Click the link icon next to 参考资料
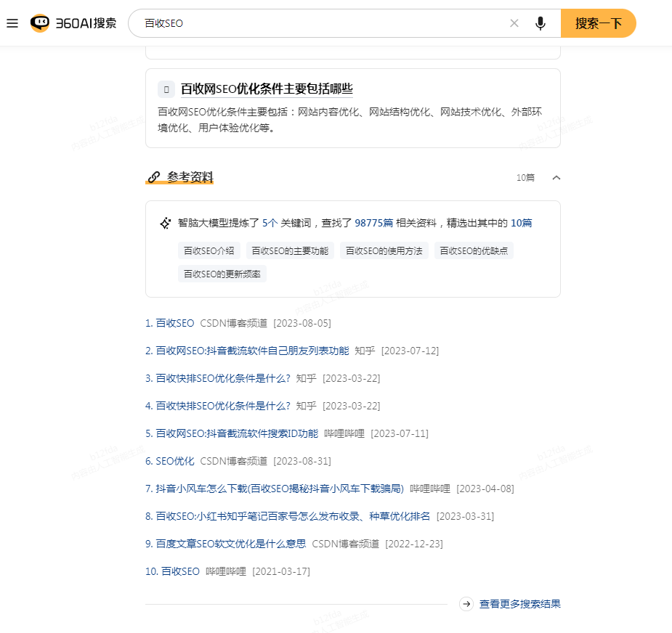Viewport: 672px width, 633px height. (x=154, y=177)
